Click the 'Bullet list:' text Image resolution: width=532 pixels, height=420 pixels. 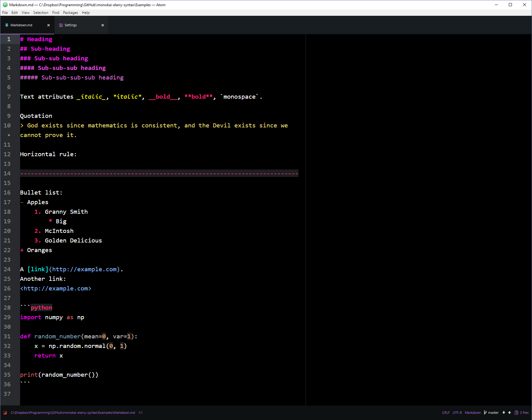41,193
